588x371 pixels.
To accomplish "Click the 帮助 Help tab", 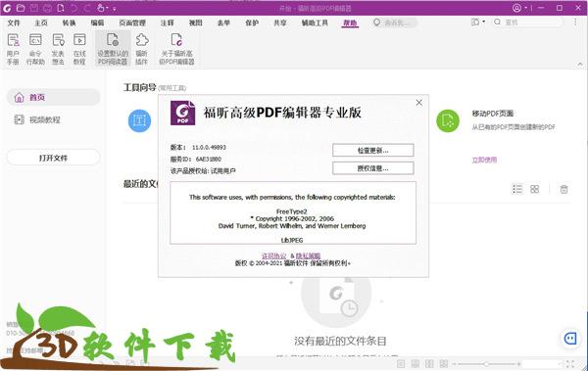I will (350, 23).
